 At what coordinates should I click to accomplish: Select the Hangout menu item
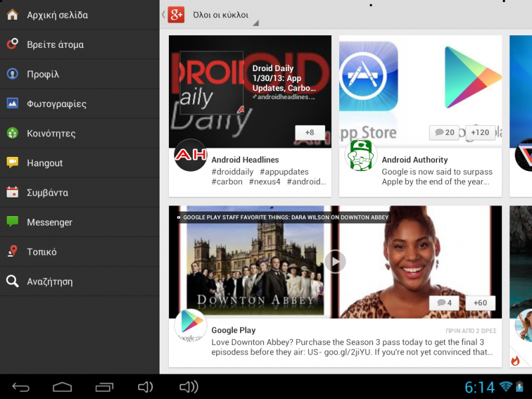[79, 163]
